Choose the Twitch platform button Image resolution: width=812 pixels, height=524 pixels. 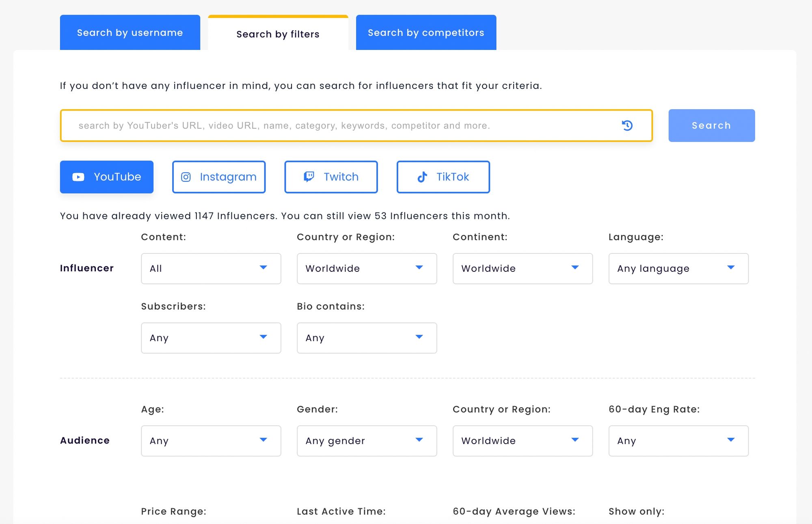(x=331, y=177)
